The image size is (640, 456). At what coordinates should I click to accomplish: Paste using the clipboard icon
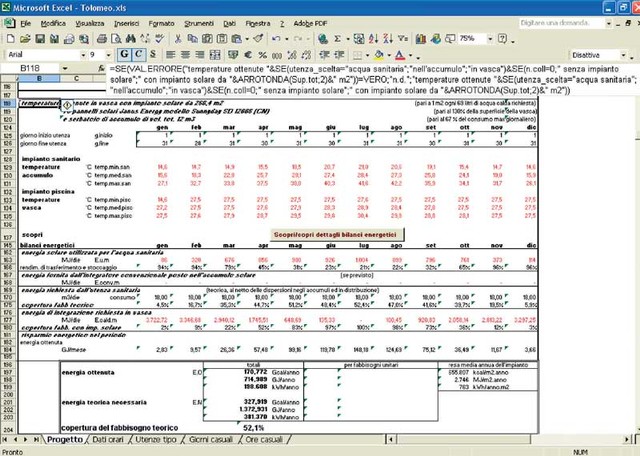point(237,39)
